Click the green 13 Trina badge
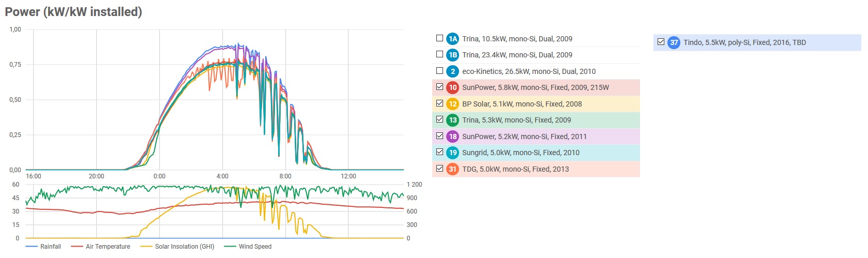This screenshot has height=258, width=868. pyautogui.click(x=453, y=120)
